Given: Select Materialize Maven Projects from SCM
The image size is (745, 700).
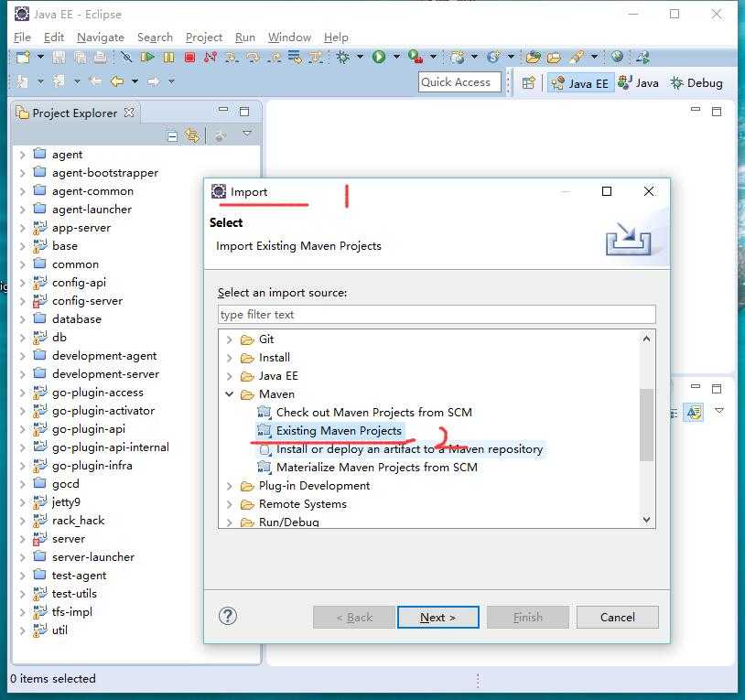Looking at the screenshot, I should point(367,468).
